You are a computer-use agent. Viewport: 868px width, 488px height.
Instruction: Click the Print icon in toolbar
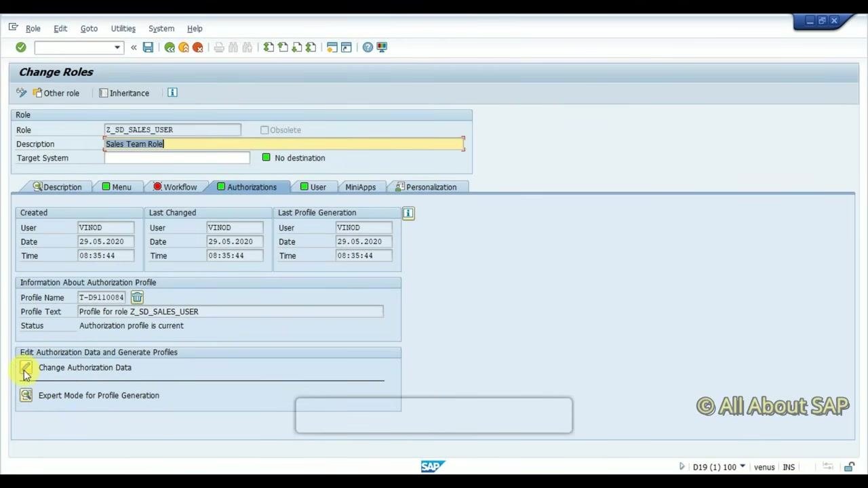pos(219,47)
